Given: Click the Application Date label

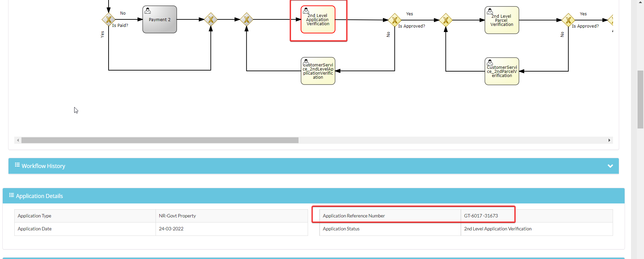Looking at the screenshot, I should point(35,229).
